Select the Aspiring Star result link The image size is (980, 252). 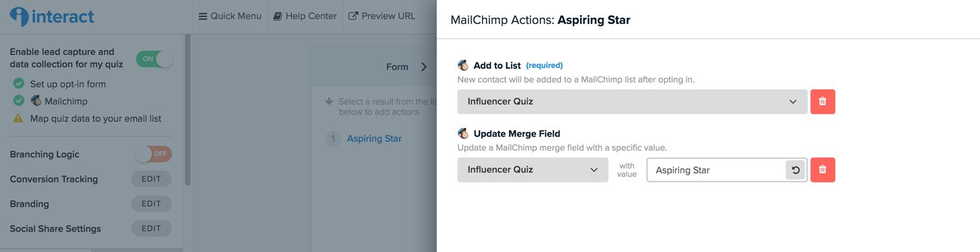pyautogui.click(x=374, y=139)
